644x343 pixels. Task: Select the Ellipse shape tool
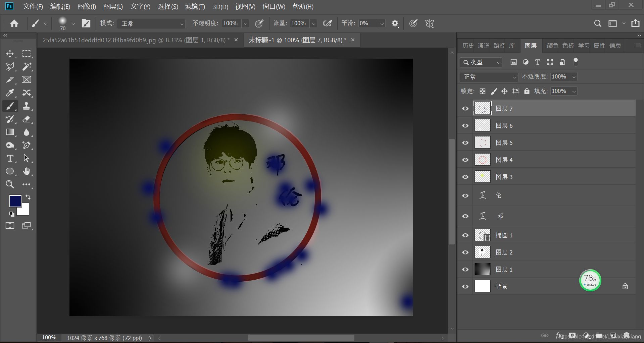click(x=10, y=171)
